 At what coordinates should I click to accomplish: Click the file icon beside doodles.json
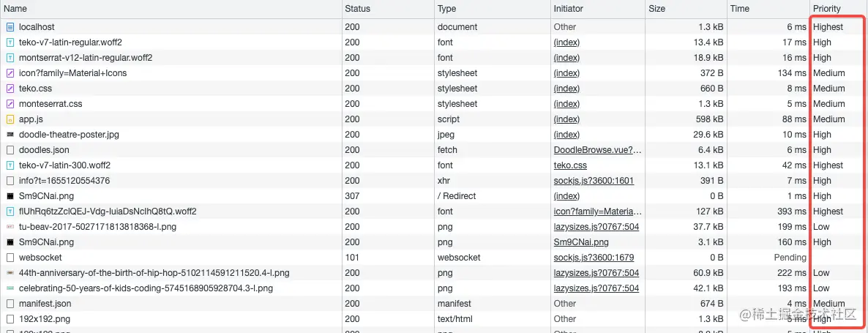tap(10, 150)
